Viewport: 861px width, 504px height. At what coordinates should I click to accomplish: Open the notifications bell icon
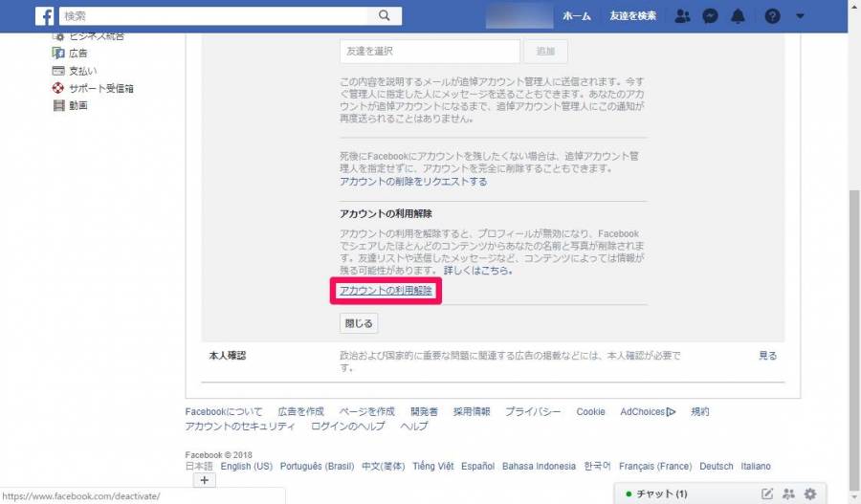(738, 16)
